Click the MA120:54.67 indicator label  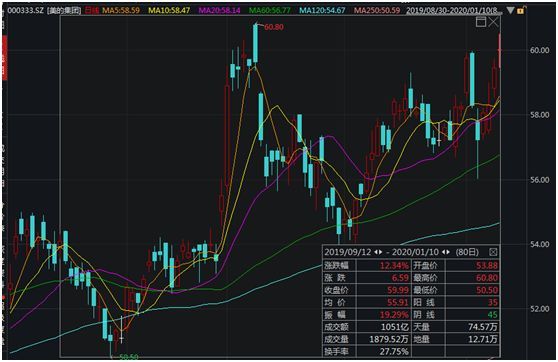(322, 10)
